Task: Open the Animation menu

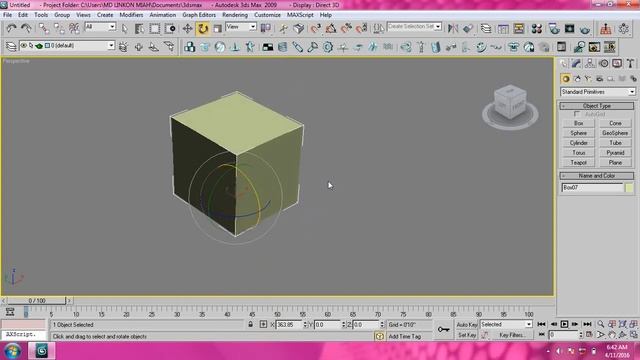Action: tap(162, 15)
